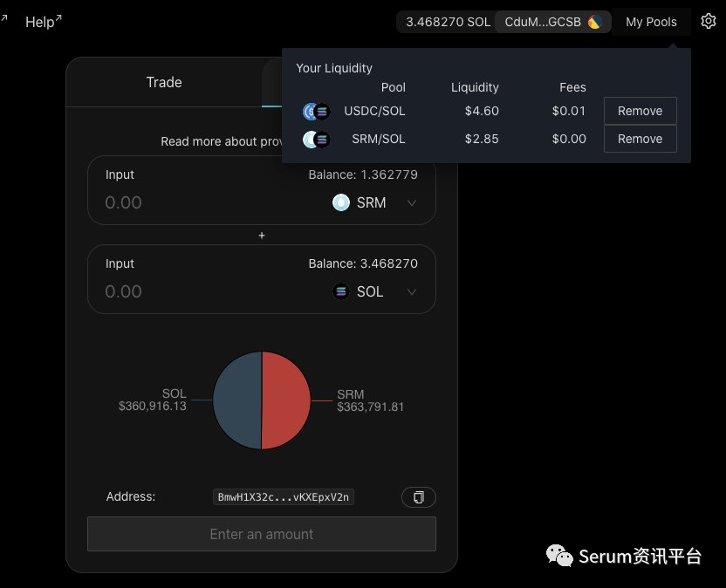Image resolution: width=726 pixels, height=588 pixels.
Task: Click the SOL amount input field
Action: pyautogui.click(x=123, y=291)
